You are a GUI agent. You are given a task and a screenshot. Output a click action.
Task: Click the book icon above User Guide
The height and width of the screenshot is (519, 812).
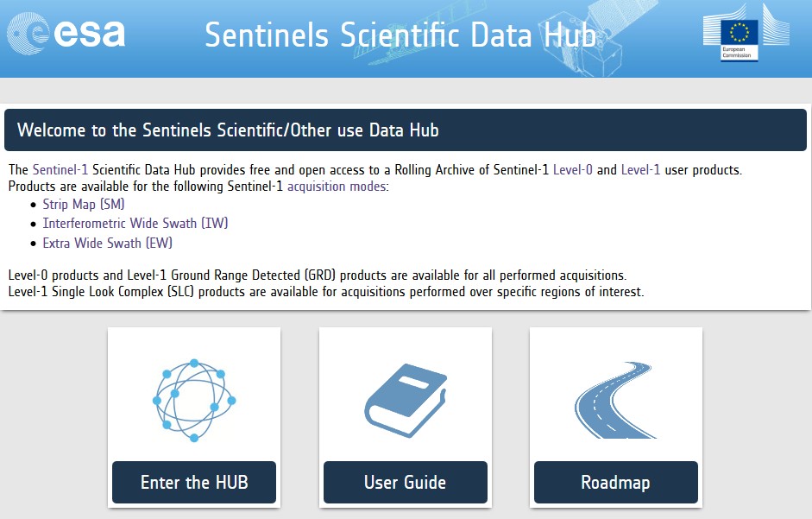click(x=406, y=401)
